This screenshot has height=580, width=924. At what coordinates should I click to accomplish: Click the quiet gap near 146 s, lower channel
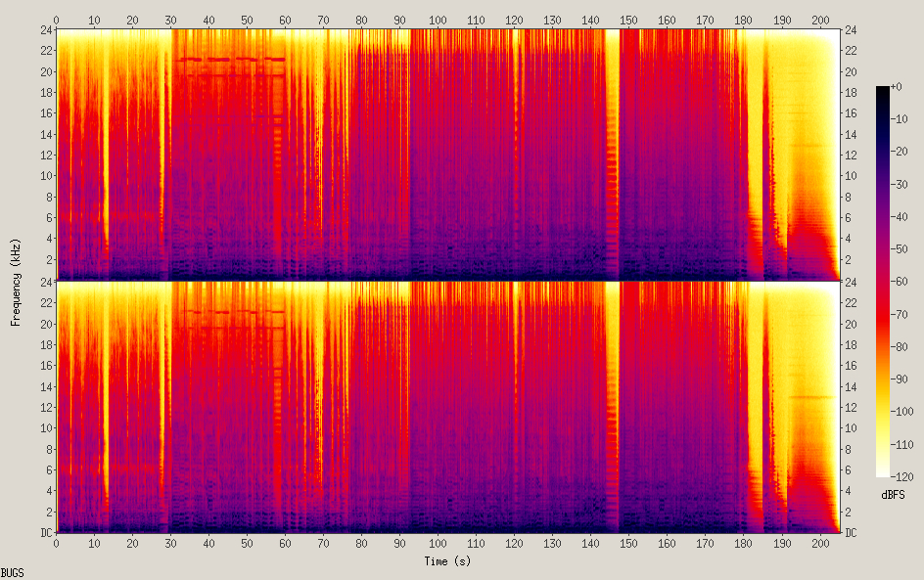613,411
